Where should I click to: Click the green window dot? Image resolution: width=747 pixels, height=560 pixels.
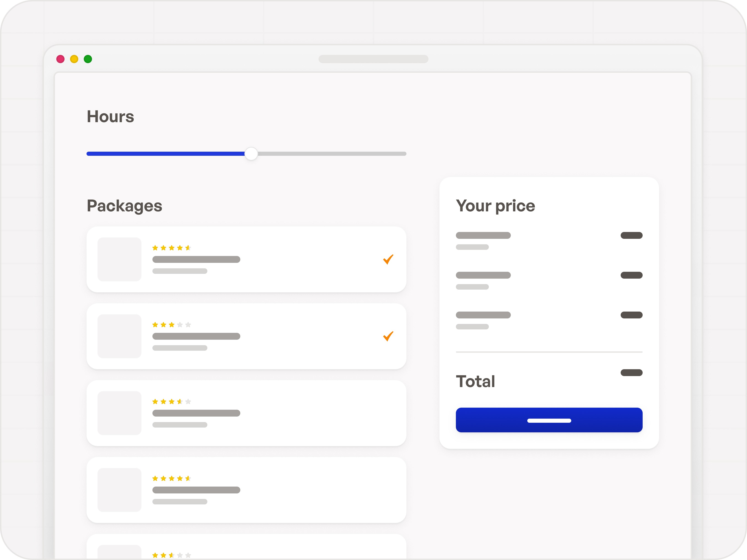88,59
